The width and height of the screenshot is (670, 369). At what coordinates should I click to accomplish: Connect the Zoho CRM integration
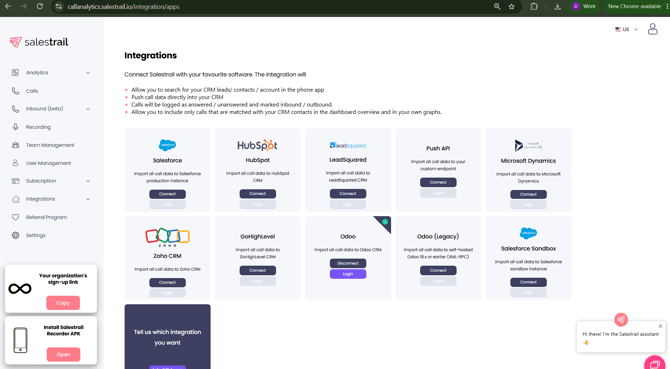pos(168,282)
